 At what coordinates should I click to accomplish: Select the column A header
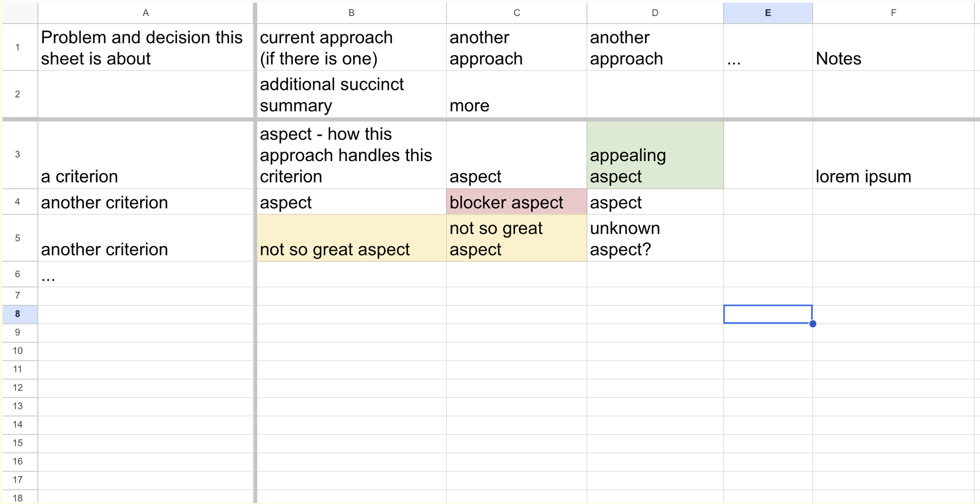[145, 13]
